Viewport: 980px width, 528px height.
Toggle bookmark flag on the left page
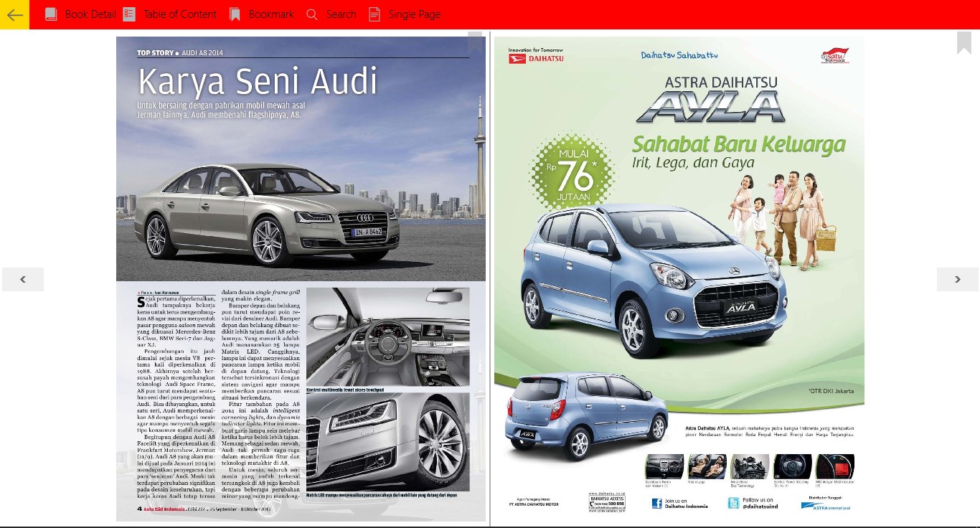pyautogui.click(x=475, y=43)
